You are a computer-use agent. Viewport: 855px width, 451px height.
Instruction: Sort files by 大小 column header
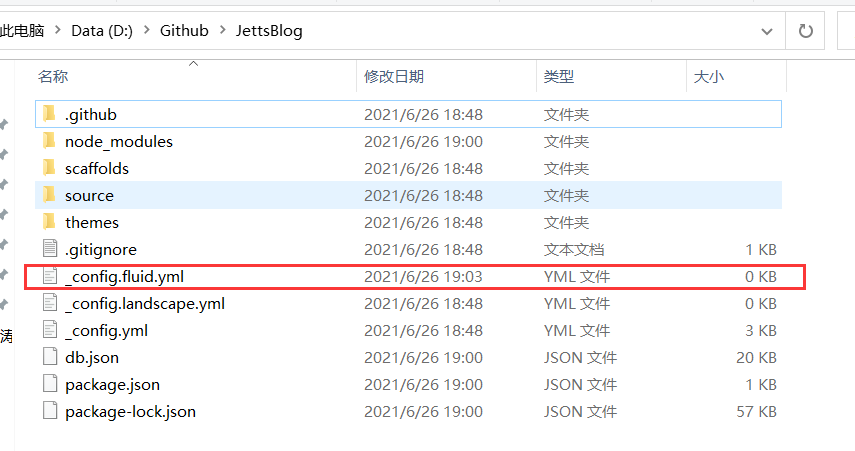click(x=709, y=77)
